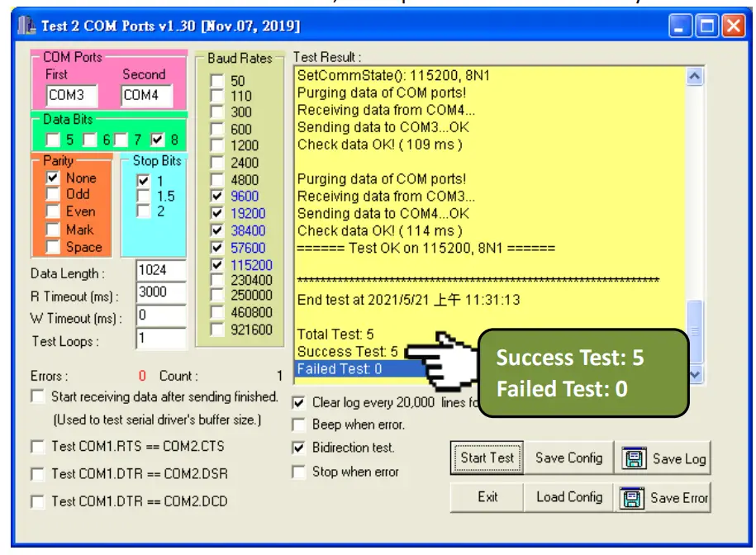756x555 pixels.
Task: Select the 'Total Test: 5' log line
Action: click(335, 334)
